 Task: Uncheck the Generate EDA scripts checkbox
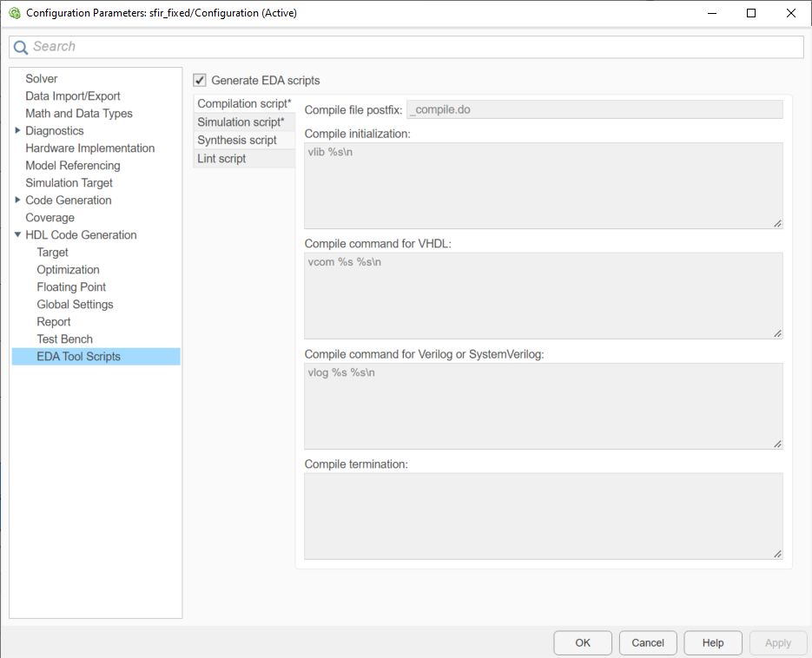[x=199, y=80]
